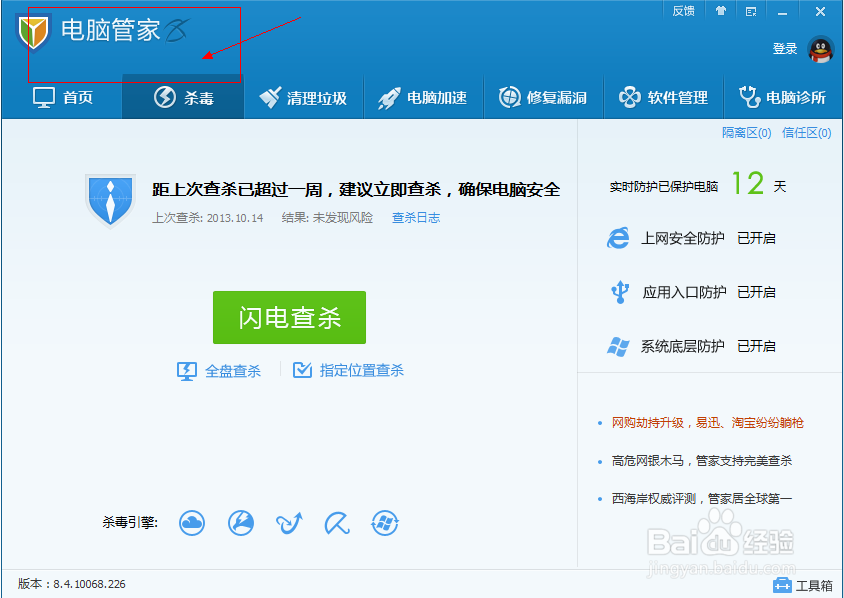This screenshot has width=844, height=598.
Task: Click the 指定位置查杀 link text
Action: [362, 370]
